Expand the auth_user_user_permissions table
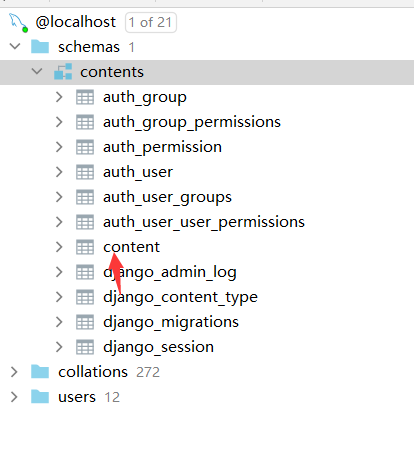Image resolution: width=414 pixels, height=449 pixels. (x=59, y=222)
